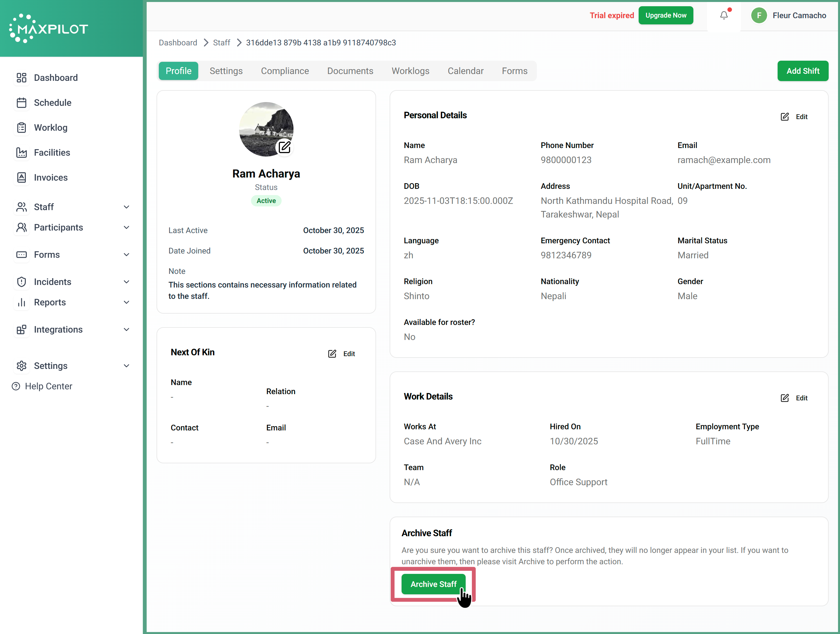Click the notification bell icon
The image size is (840, 634).
pos(724,15)
